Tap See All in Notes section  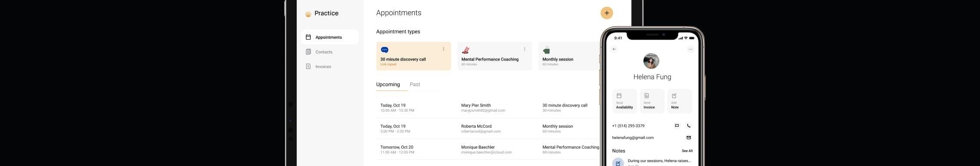[687, 151]
